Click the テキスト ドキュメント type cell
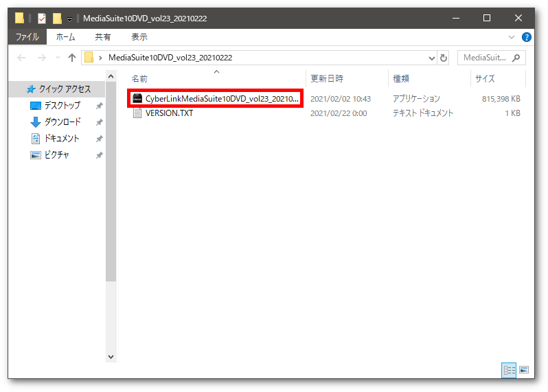548x392 pixels. tap(423, 113)
